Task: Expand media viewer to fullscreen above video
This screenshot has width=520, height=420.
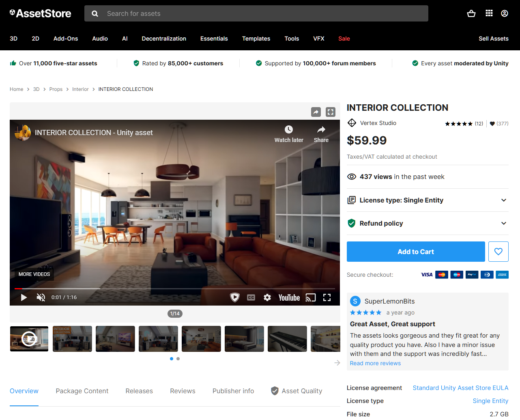Action: pos(331,112)
